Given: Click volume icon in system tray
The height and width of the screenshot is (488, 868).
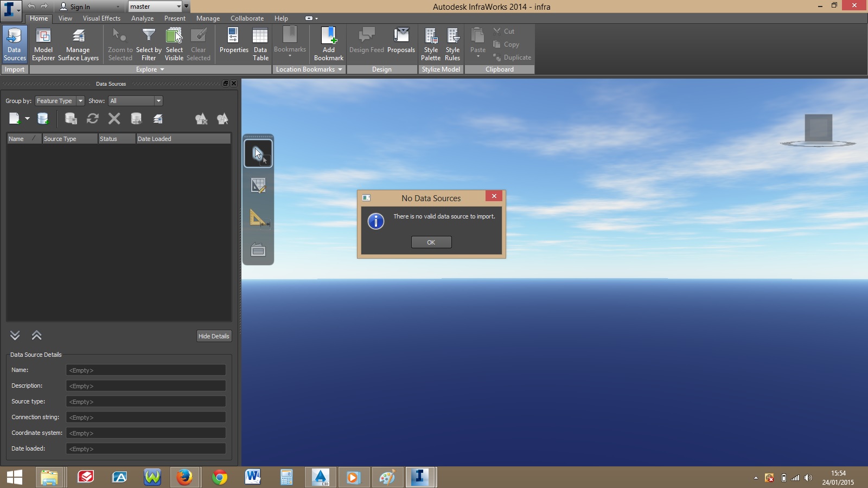Looking at the screenshot, I should coord(808,478).
